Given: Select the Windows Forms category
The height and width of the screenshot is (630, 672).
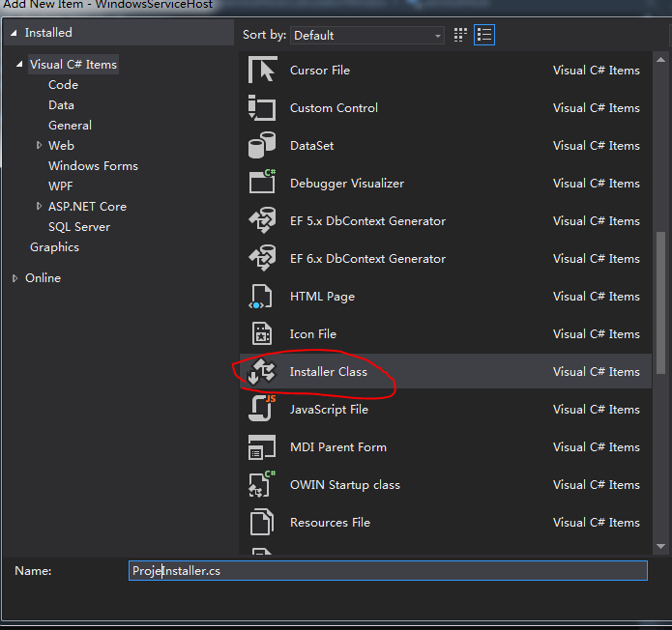Looking at the screenshot, I should 94,166.
